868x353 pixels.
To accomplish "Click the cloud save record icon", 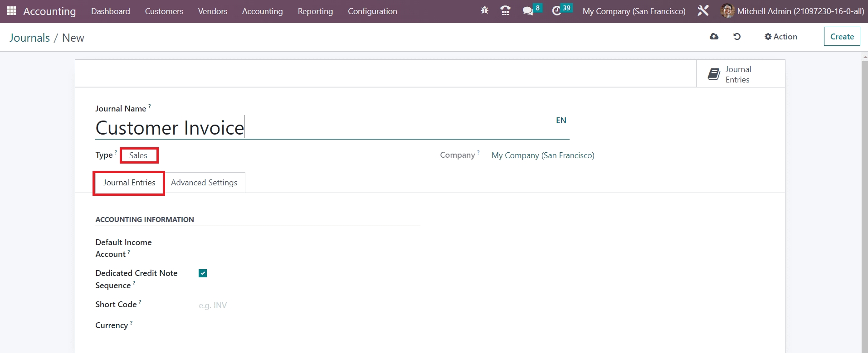I will pos(714,37).
